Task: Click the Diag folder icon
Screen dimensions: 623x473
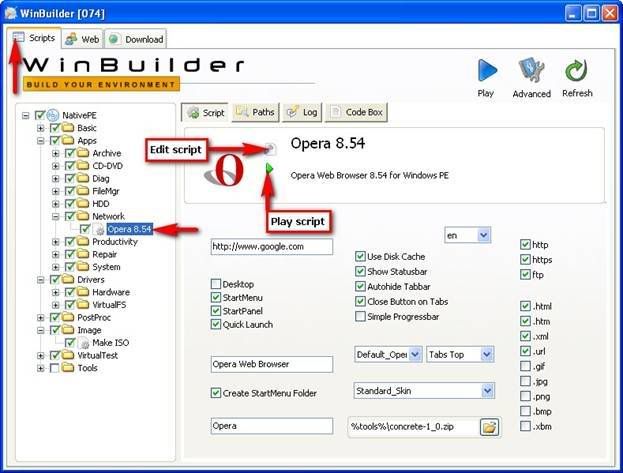Action: coord(83,178)
